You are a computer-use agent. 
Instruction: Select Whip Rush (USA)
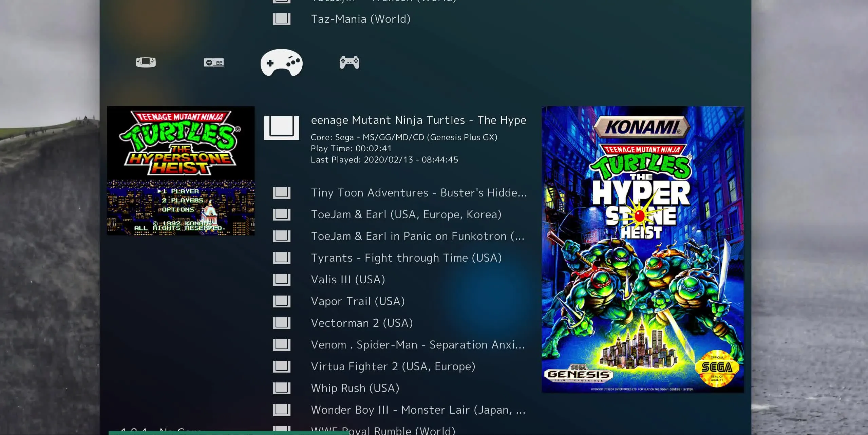pos(355,388)
